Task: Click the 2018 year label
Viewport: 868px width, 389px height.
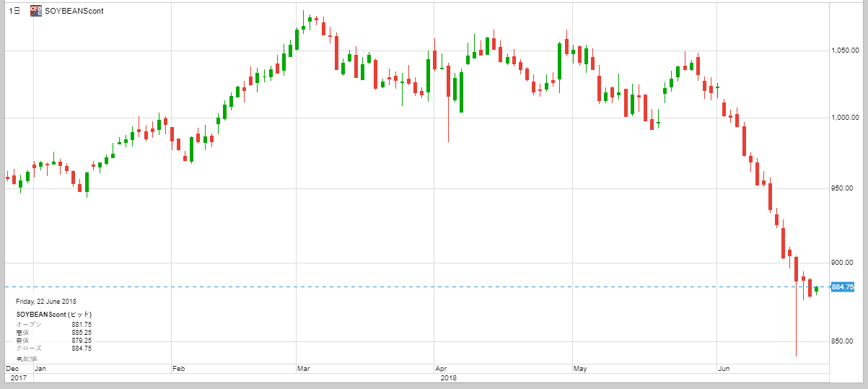Action: click(x=448, y=378)
